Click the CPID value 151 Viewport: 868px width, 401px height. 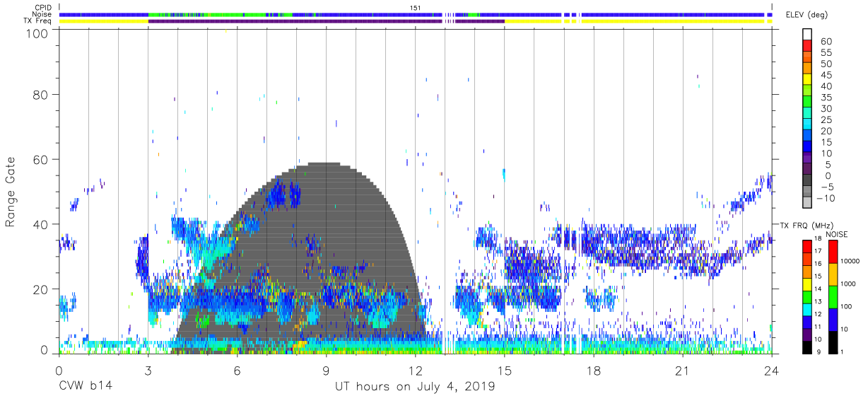(416, 7)
